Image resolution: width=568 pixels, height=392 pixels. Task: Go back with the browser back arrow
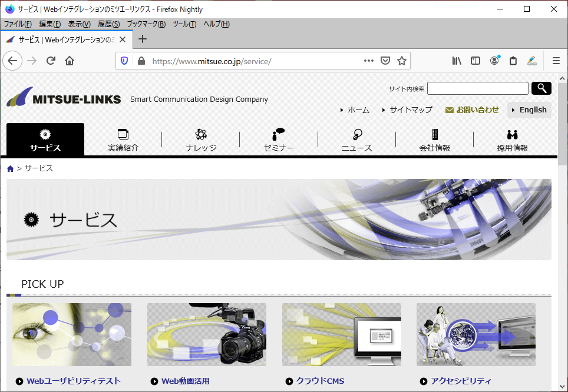point(12,61)
